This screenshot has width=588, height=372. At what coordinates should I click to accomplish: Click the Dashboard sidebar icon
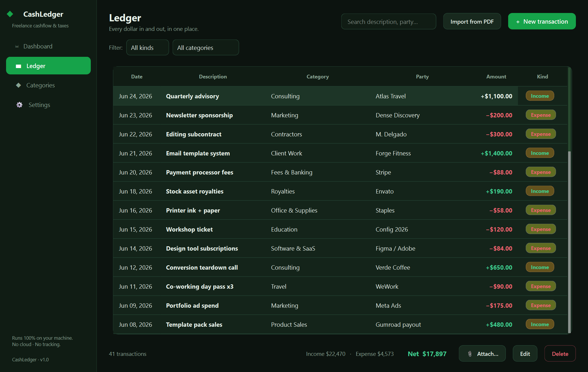pos(17,46)
